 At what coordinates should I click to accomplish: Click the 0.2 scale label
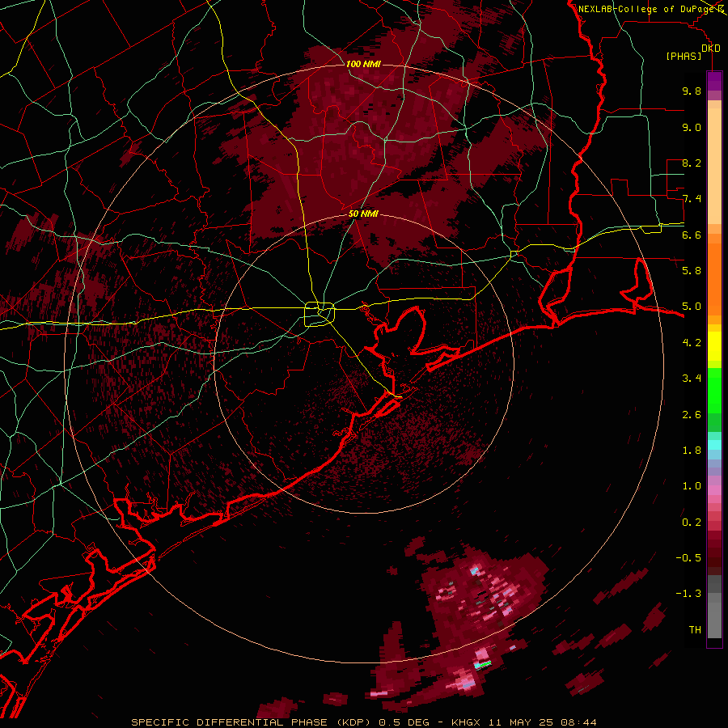[x=692, y=523]
